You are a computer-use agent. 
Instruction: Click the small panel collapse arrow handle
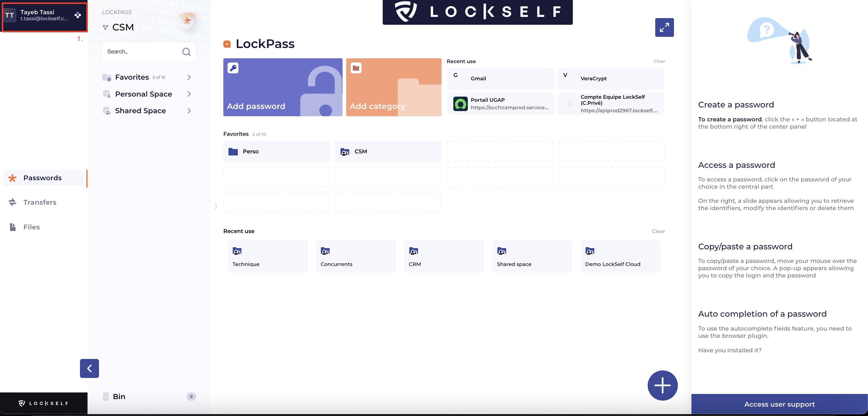216,206
